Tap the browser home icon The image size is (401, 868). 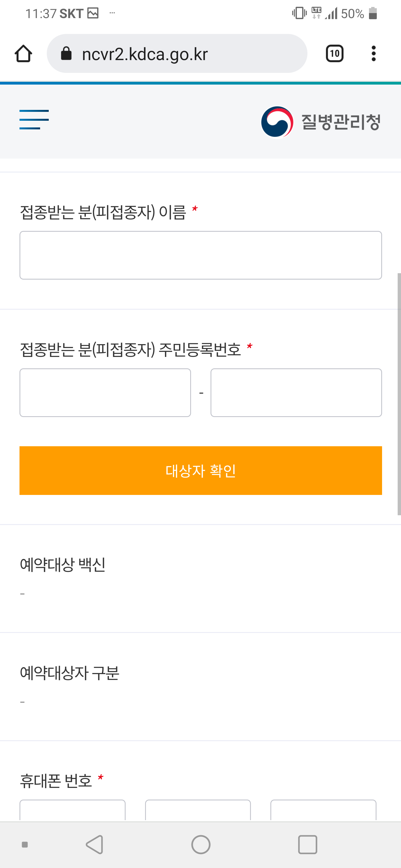click(23, 54)
